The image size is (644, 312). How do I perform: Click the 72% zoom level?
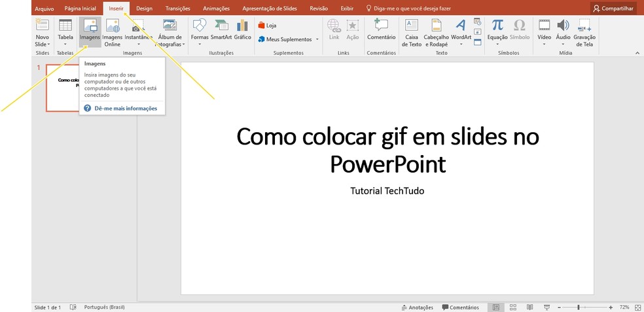(x=624, y=307)
